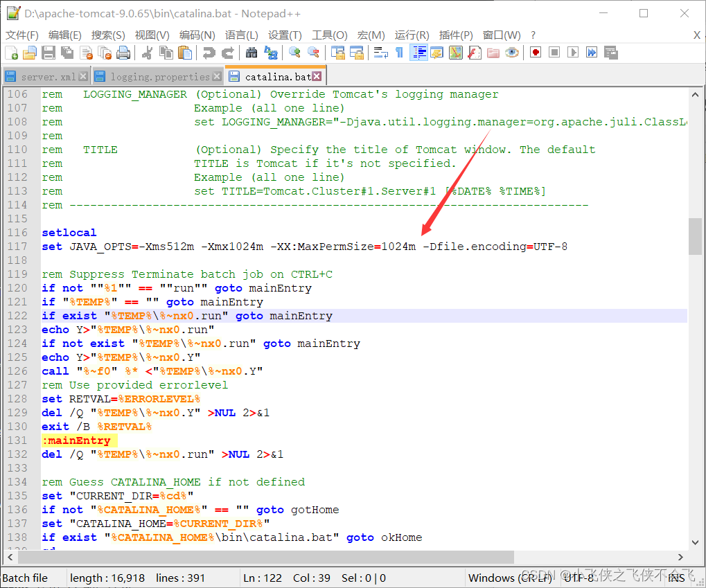Open the 文件(F) menu

tap(21, 35)
